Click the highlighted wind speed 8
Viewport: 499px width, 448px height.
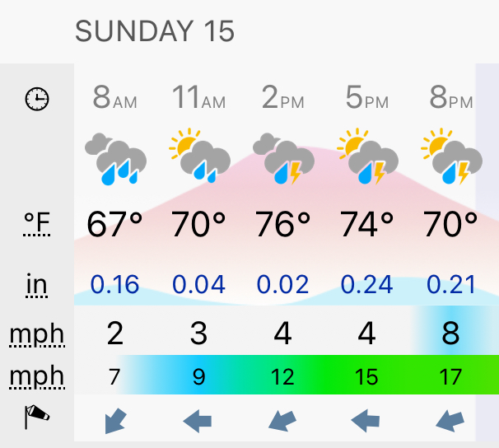[x=450, y=334]
